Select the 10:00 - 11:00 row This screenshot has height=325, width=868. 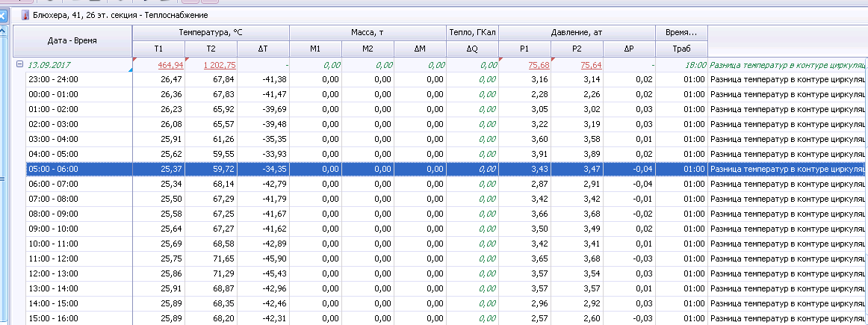point(446,244)
